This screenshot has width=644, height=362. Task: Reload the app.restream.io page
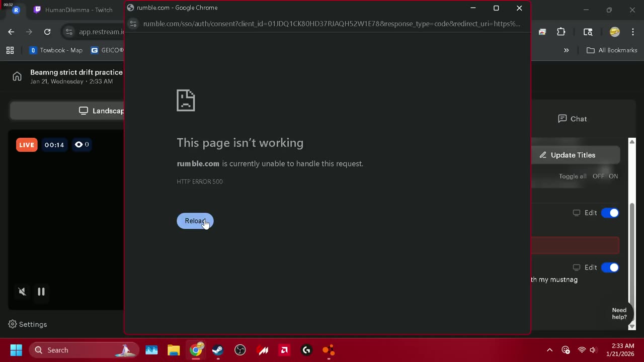pos(47,32)
